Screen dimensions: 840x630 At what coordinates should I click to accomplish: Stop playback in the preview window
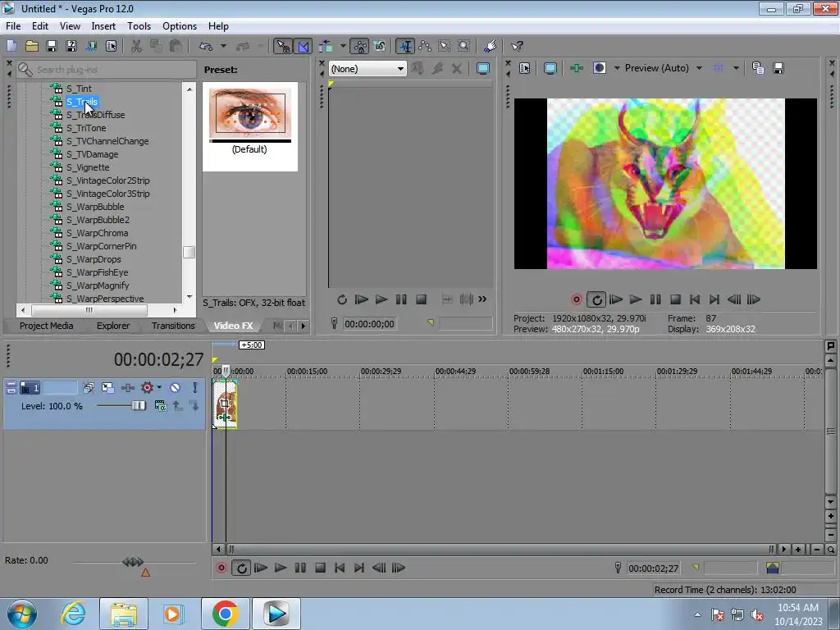click(675, 299)
